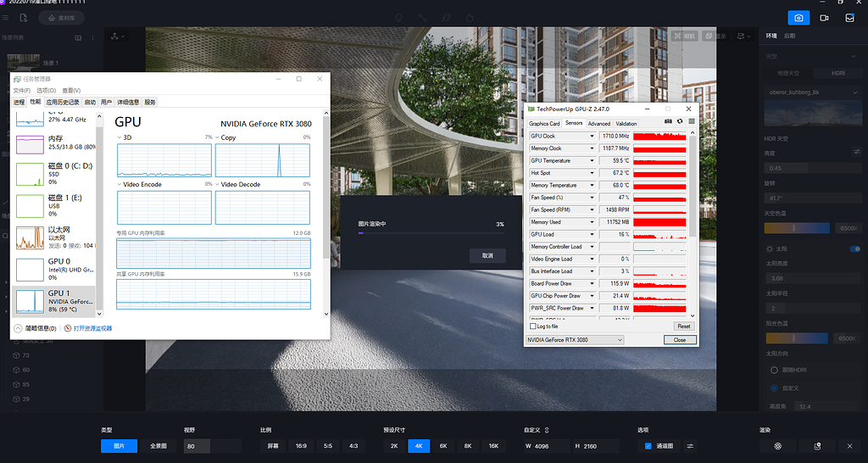Select the 8K preset size

point(468,446)
